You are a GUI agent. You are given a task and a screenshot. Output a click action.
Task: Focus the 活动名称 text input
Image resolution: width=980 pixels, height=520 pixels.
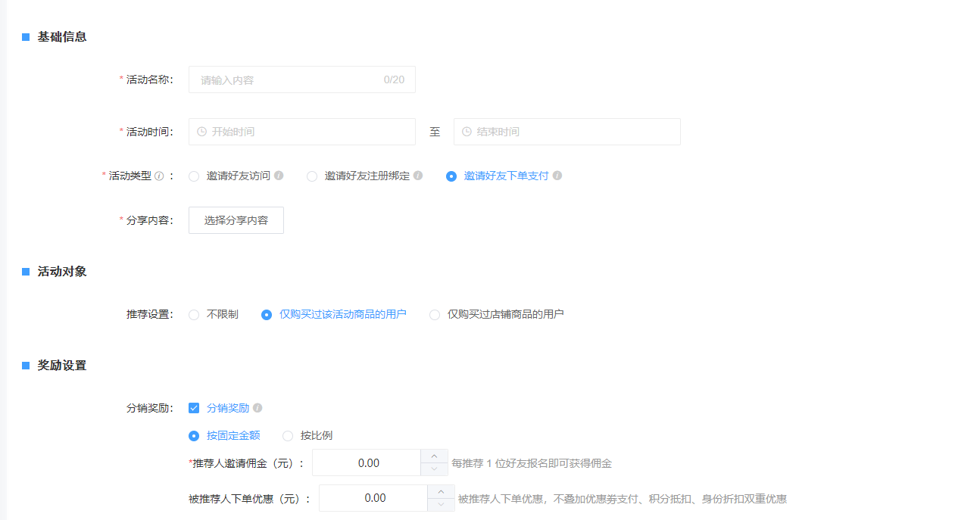pyautogui.click(x=288, y=79)
